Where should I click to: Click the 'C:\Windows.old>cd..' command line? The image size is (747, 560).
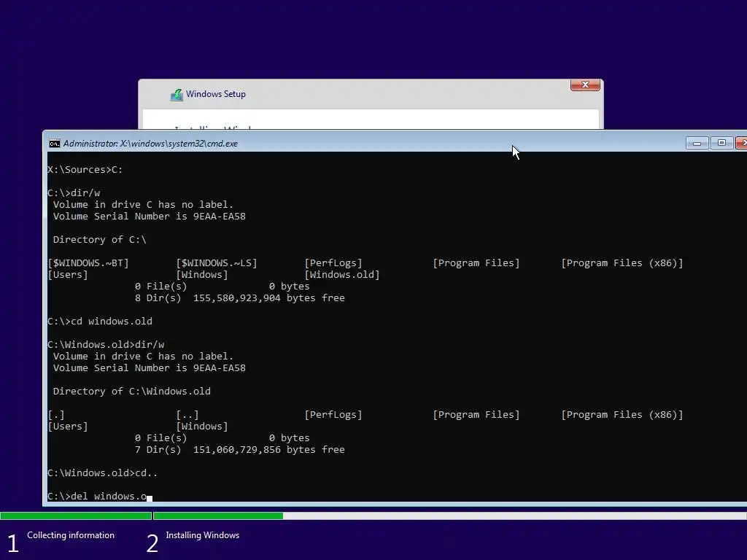click(102, 472)
